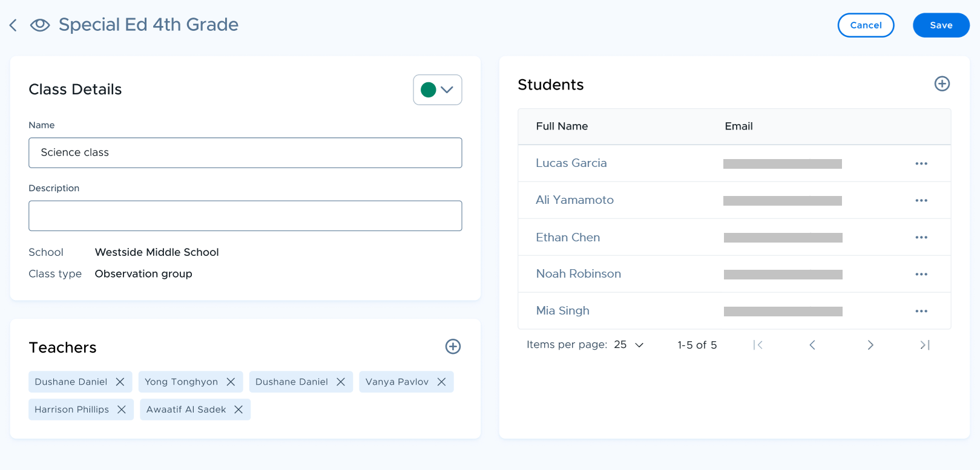This screenshot has width=980, height=470.
Task: Add a teacher with the plus icon
Action: coord(453,347)
